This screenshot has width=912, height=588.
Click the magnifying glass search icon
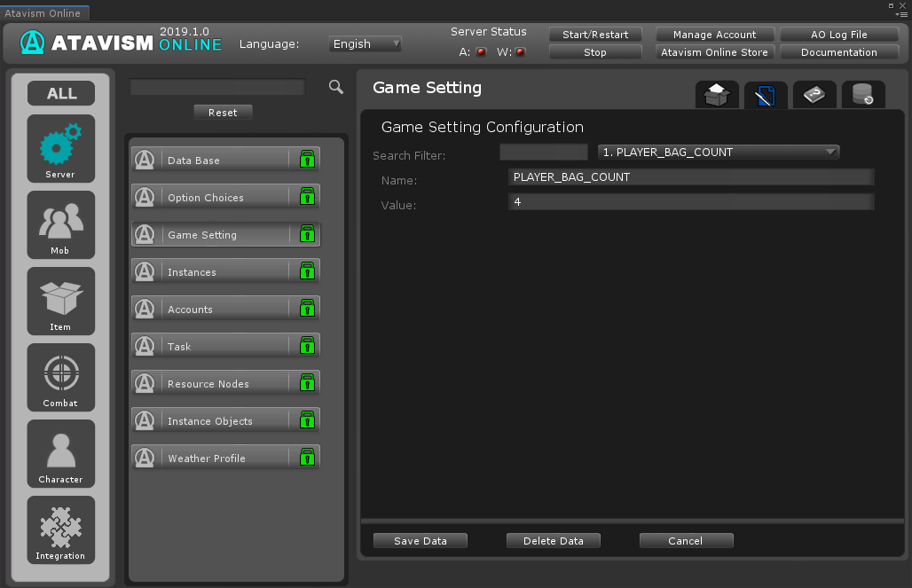tap(335, 87)
